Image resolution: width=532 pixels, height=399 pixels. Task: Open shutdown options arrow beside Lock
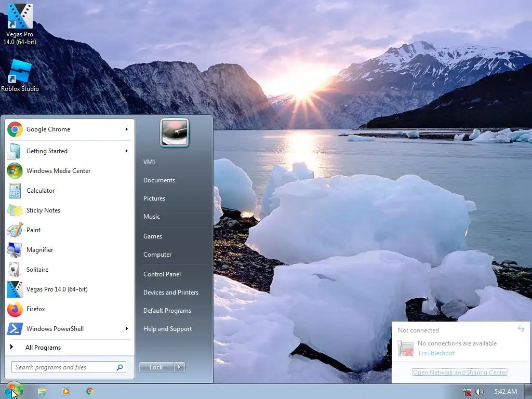(x=179, y=367)
